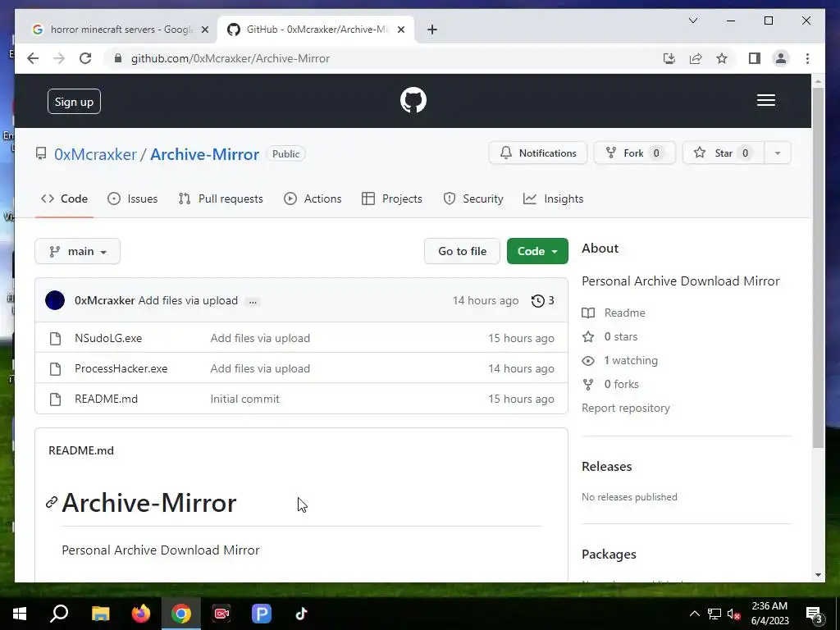Click the network tray icon
The image size is (840, 630).
[714, 614]
